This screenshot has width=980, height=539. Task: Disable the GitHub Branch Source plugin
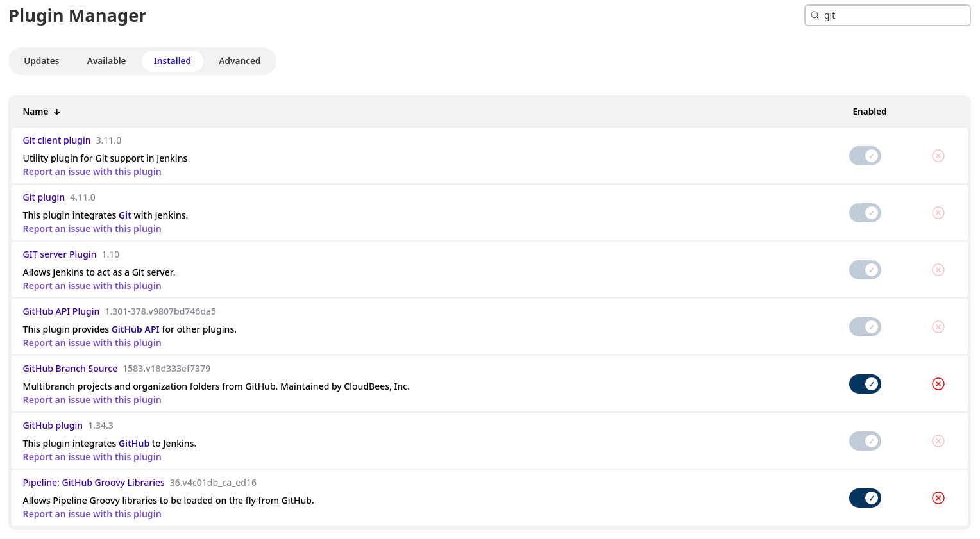tap(865, 383)
